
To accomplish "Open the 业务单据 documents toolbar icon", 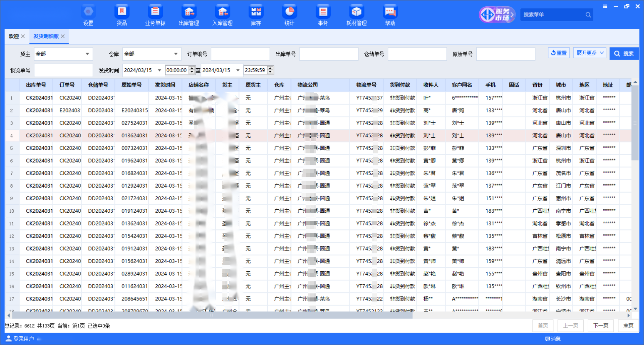I will point(155,15).
